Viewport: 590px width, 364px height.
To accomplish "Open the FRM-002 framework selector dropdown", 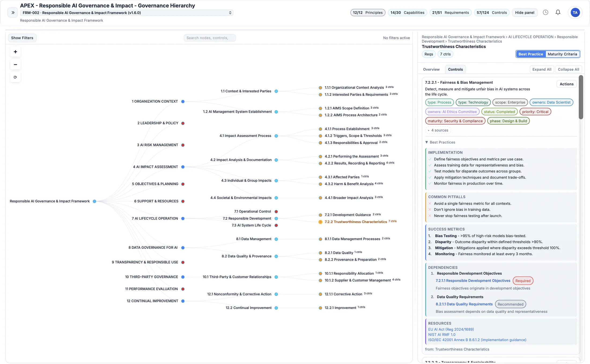I will [x=127, y=13].
